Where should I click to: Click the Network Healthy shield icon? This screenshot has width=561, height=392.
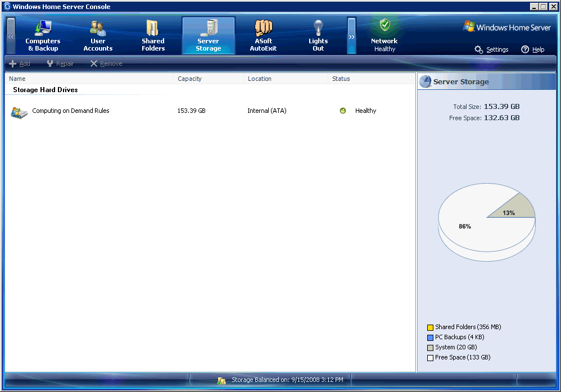tap(384, 25)
